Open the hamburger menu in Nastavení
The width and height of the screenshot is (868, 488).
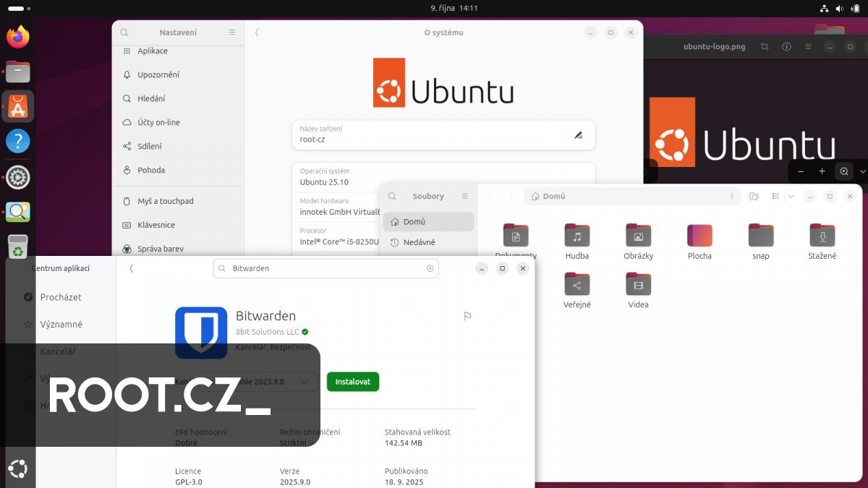pyautogui.click(x=231, y=32)
